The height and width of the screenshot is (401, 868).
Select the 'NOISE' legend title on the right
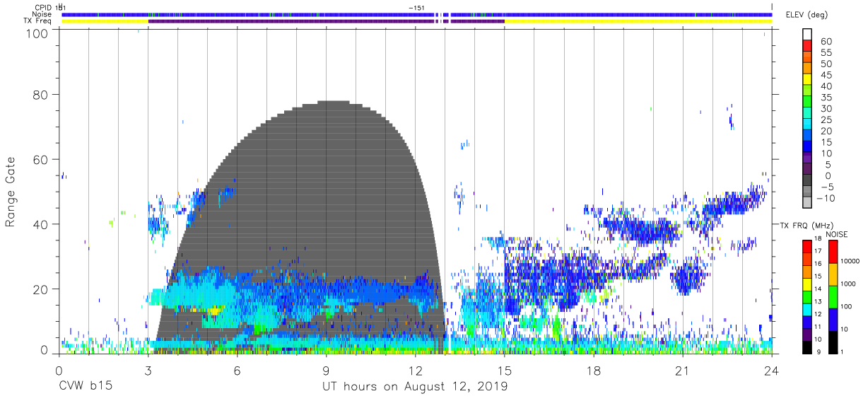coord(838,234)
